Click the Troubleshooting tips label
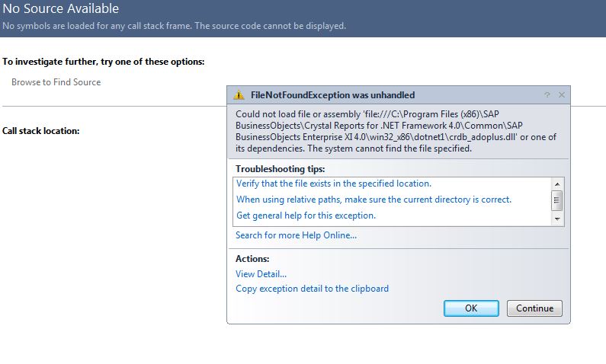Screen dimensions: 606x364 click(x=280, y=168)
